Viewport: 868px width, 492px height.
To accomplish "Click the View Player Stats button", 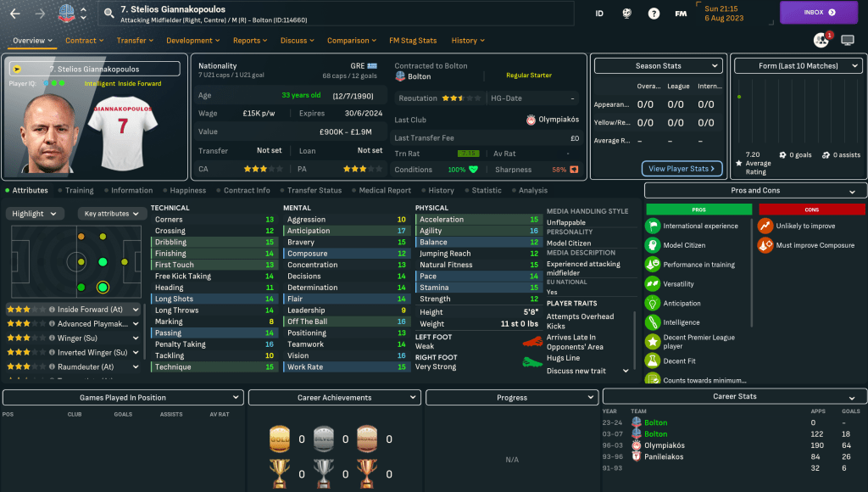I will [682, 169].
